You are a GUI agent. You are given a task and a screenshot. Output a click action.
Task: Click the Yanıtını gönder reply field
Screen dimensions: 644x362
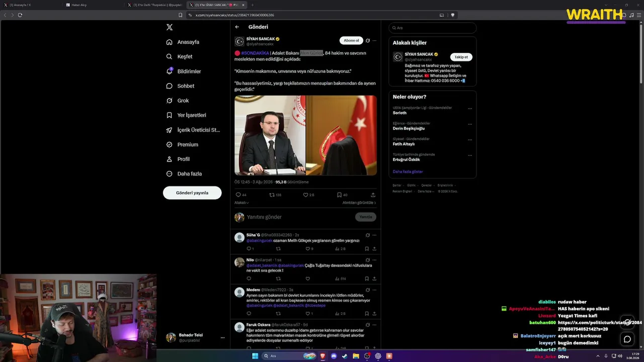299,217
